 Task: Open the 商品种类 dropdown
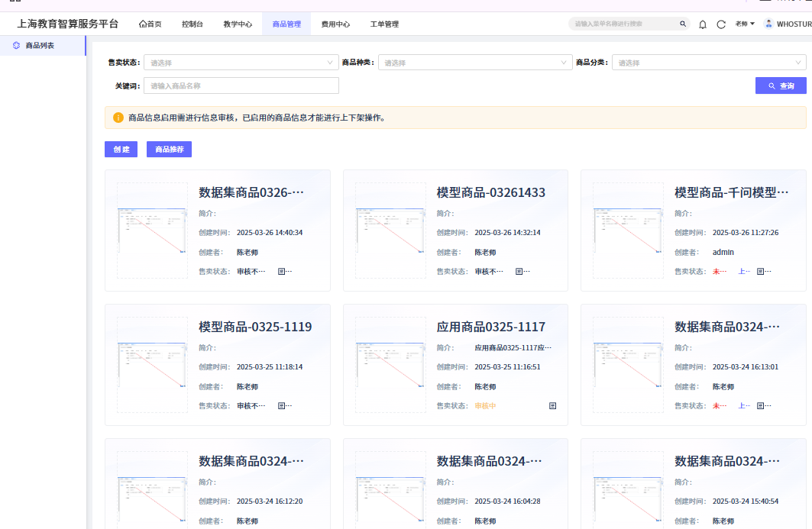click(477, 63)
